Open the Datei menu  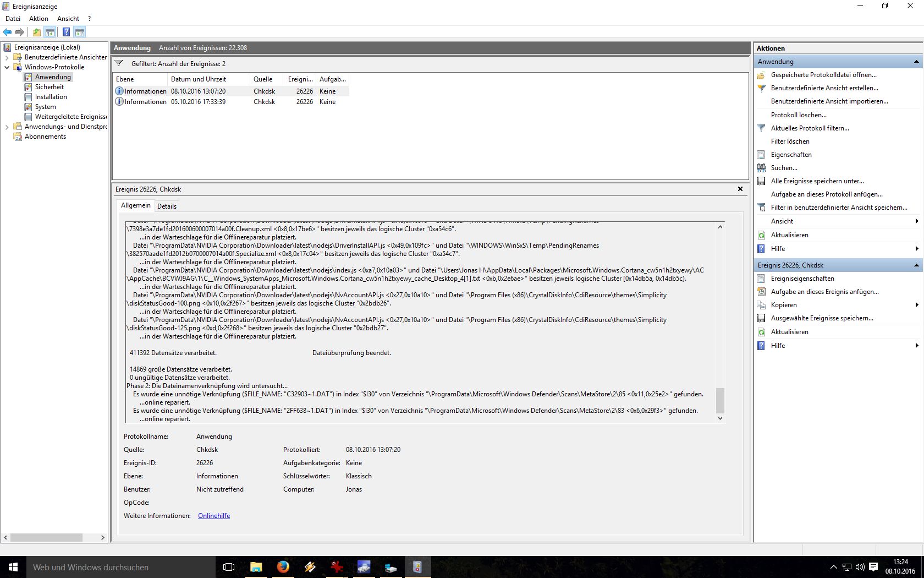click(x=13, y=19)
